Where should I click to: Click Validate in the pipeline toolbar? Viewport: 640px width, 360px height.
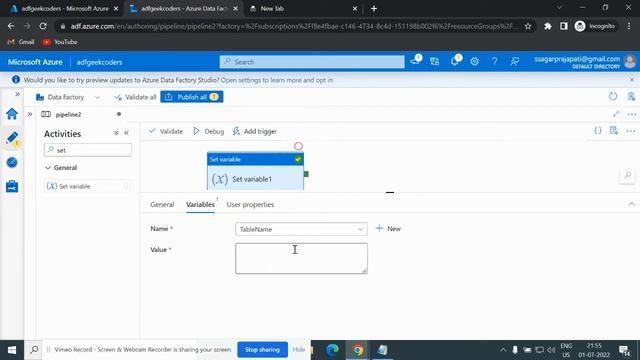pyautogui.click(x=166, y=131)
